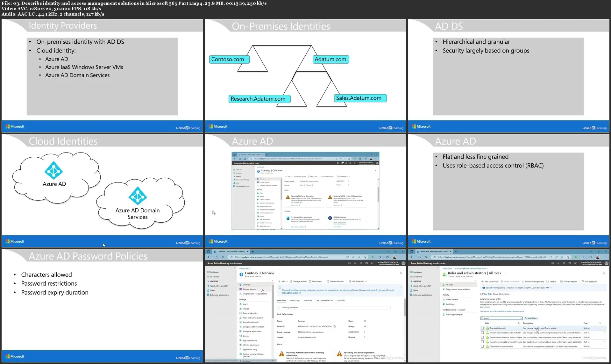Click Download assignments button
The height and width of the screenshot is (364, 611).
[x=533, y=282]
